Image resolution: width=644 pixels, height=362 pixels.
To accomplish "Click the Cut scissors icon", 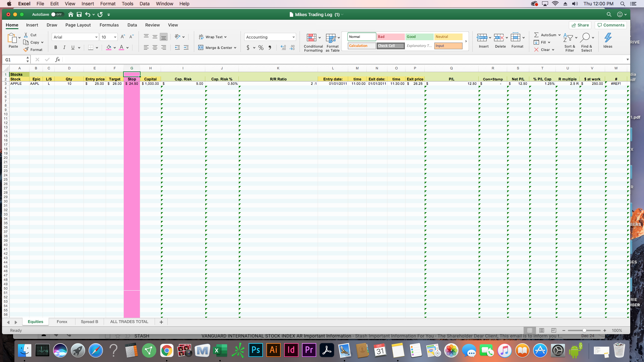I will point(26,35).
